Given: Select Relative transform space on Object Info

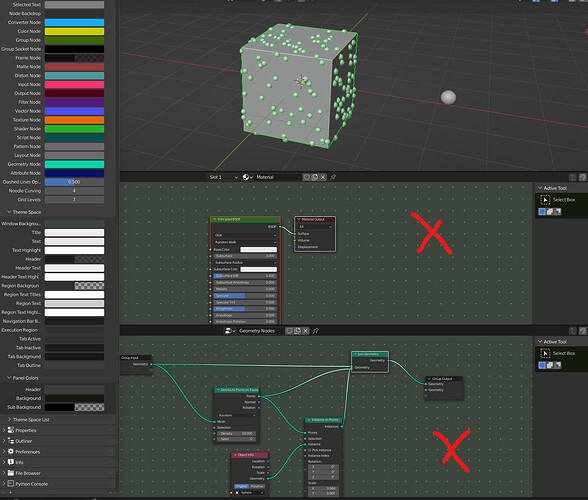Looking at the screenshot, I should pyautogui.click(x=257, y=486).
